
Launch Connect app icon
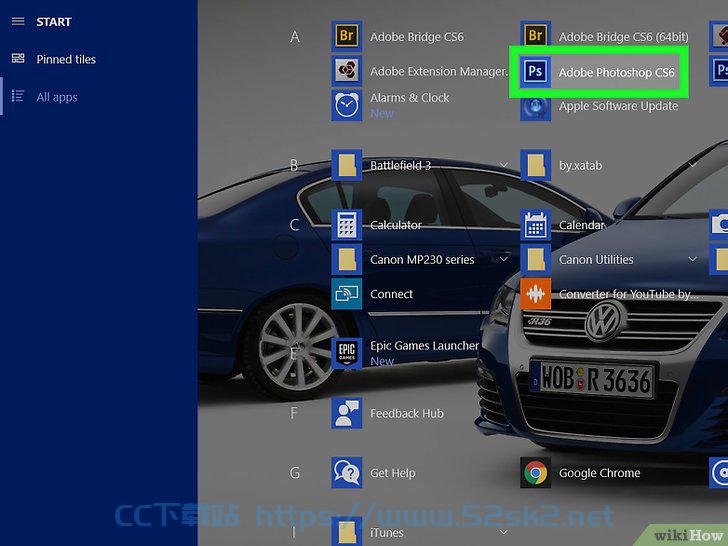(347, 294)
